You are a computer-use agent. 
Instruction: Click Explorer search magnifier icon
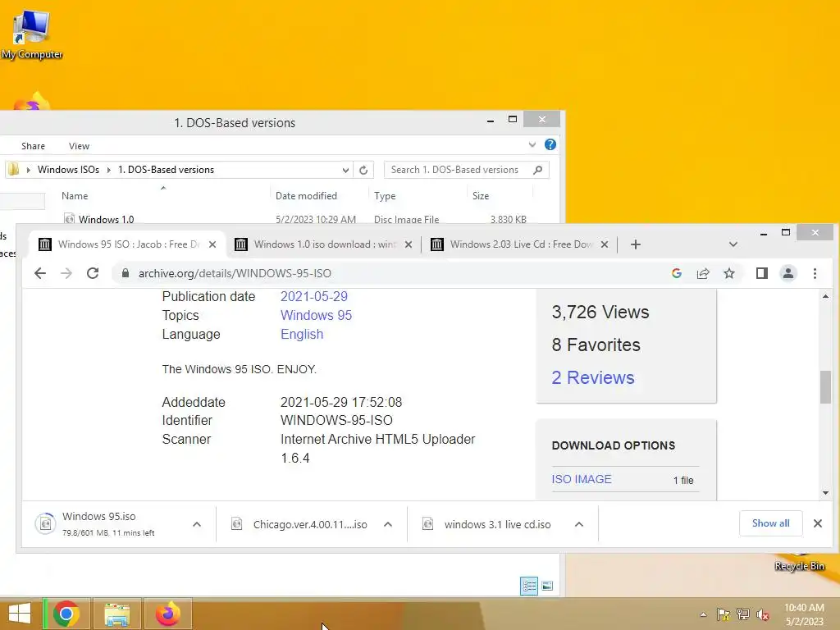point(538,170)
